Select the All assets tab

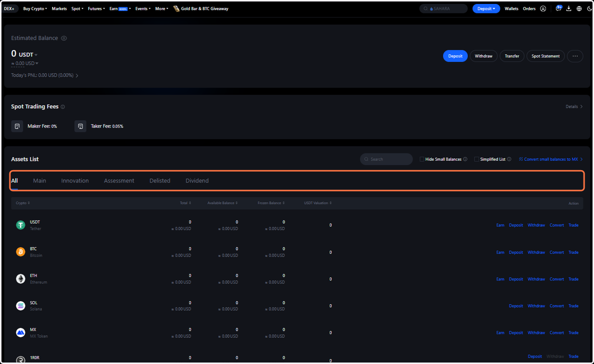point(14,181)
